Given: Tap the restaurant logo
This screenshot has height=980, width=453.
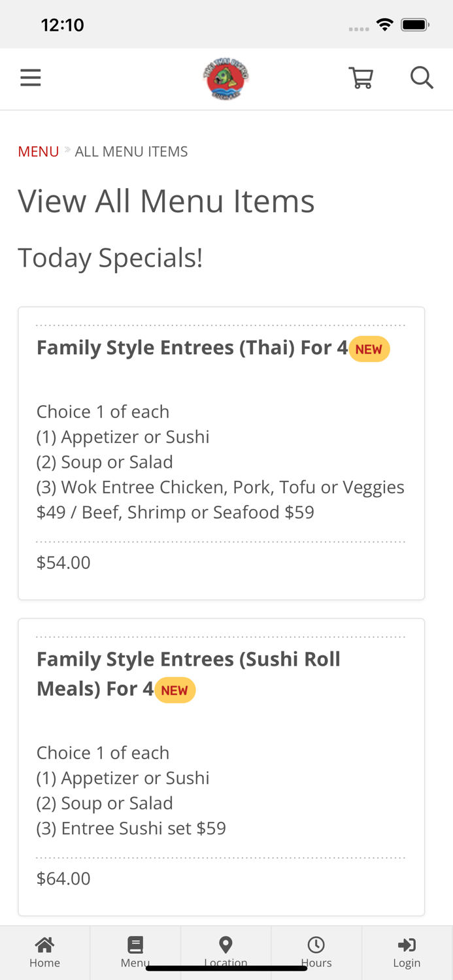Looking at the screenshot, I should click(x=226, y=77).
